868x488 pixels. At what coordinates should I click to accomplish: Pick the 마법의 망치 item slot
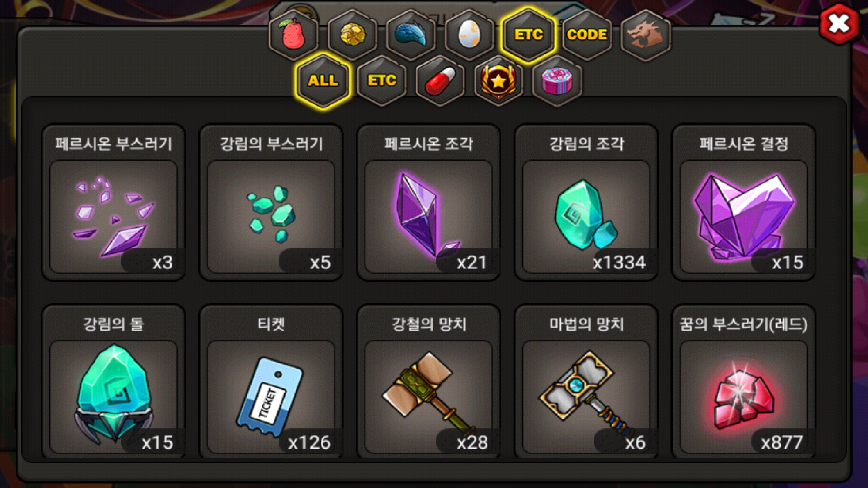(586, 382)
